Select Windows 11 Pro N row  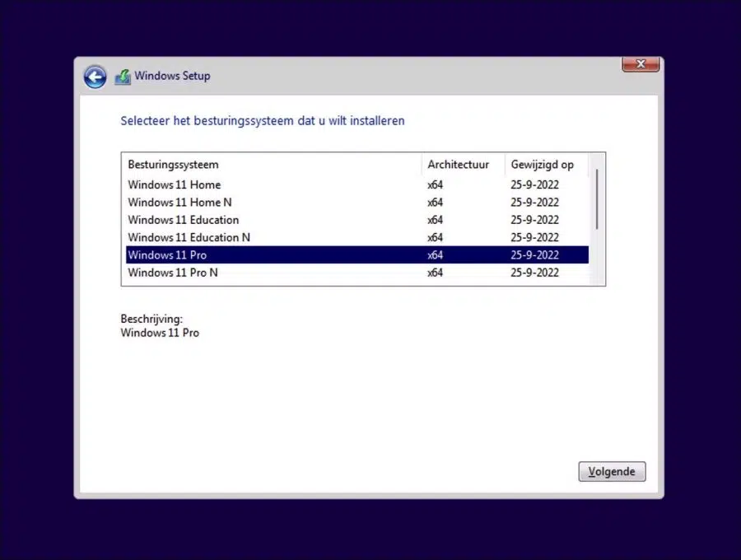[x=357, y=273]
